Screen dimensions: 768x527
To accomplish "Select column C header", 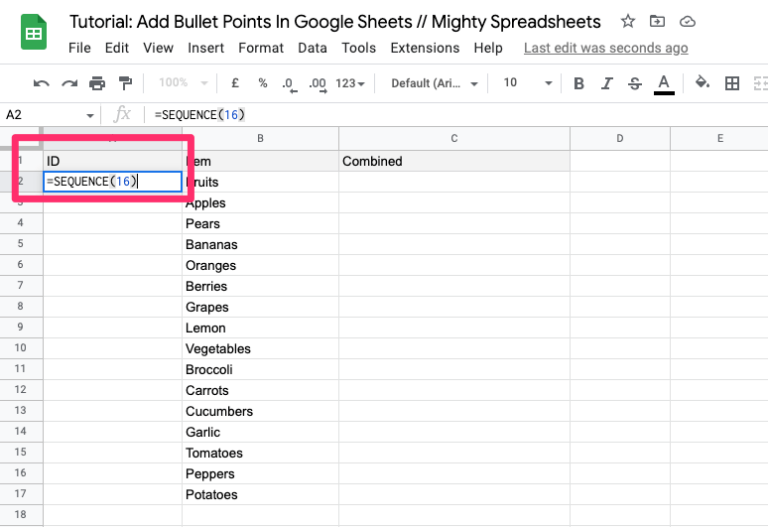I will [x=454, y=139].
